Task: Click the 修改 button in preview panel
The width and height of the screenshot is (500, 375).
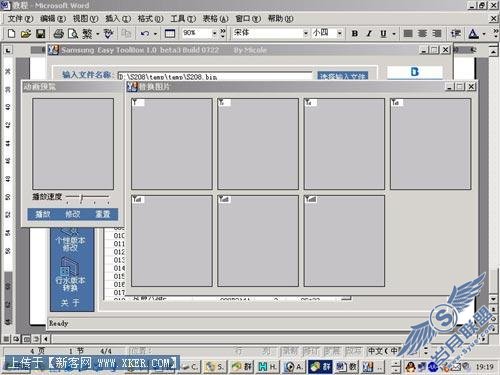Action: point(73,214)
